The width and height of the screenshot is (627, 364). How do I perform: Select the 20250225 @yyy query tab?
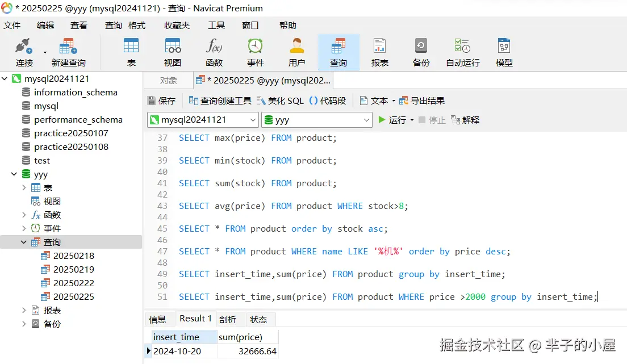click(264, 81)
